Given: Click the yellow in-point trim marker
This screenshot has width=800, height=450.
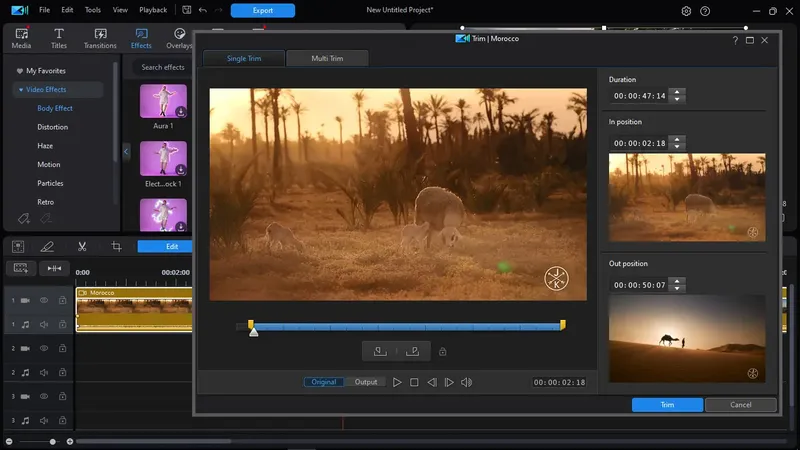Looking at the screenshot, I should point(251,325).
